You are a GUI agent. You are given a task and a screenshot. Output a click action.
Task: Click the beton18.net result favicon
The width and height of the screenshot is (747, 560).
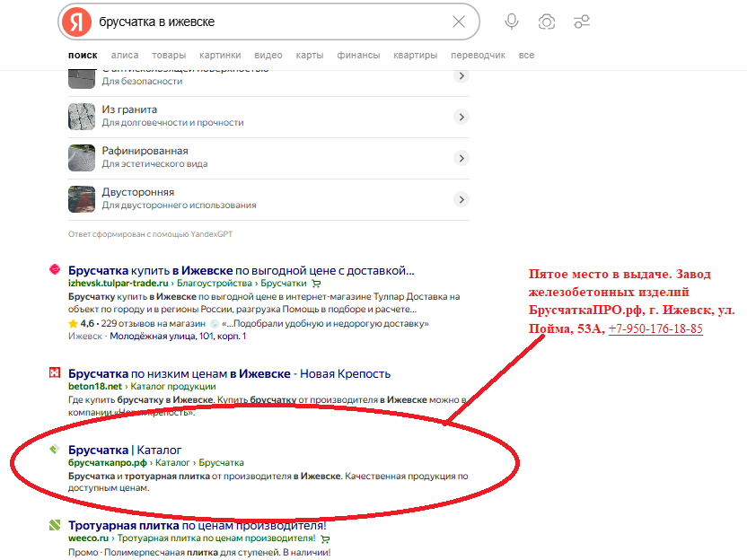(x=55, y=372)
